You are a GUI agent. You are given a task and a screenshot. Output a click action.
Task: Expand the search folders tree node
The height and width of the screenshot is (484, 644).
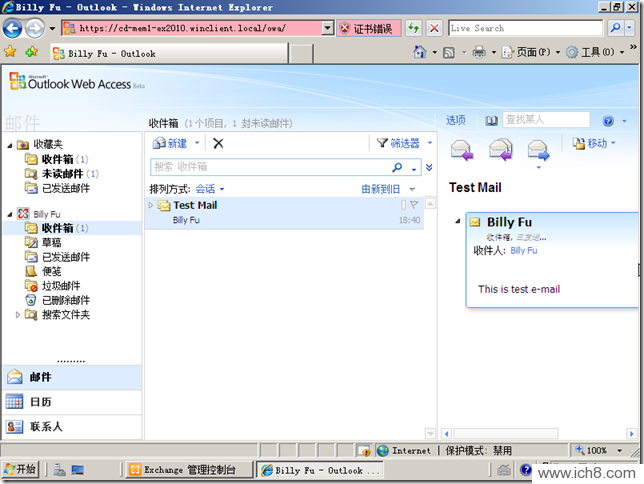18,315
